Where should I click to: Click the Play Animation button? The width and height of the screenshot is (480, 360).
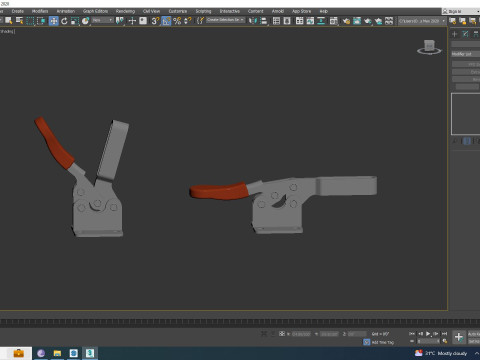tap(428, 333)
